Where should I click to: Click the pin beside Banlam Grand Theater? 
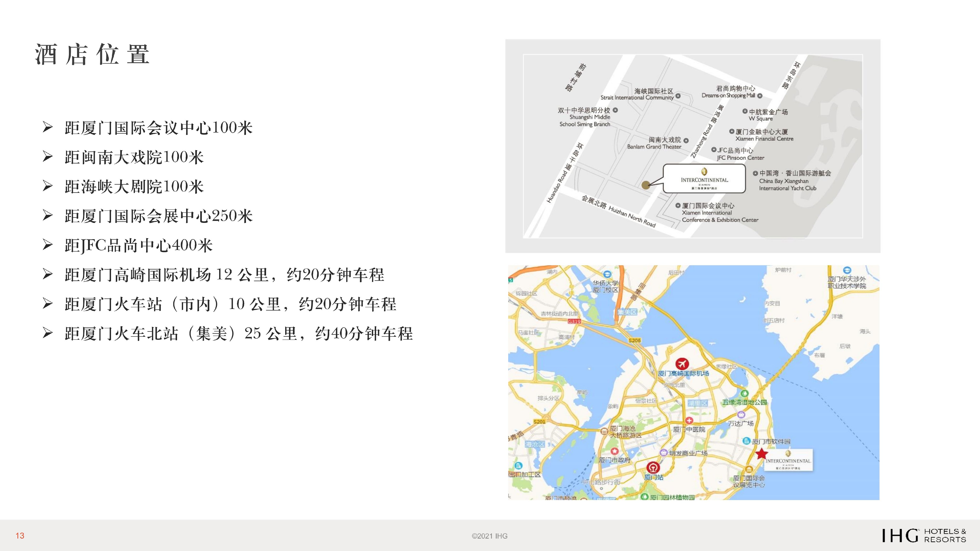pos(685,141)
